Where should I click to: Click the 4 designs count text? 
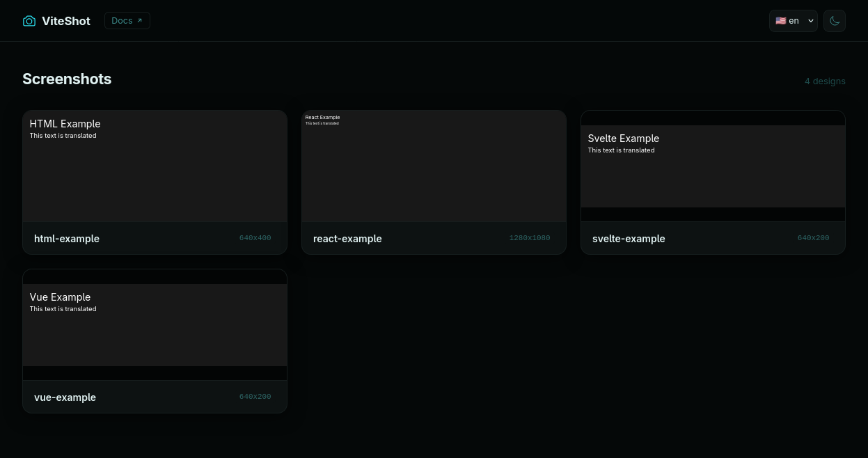click(x=825, y=81)
